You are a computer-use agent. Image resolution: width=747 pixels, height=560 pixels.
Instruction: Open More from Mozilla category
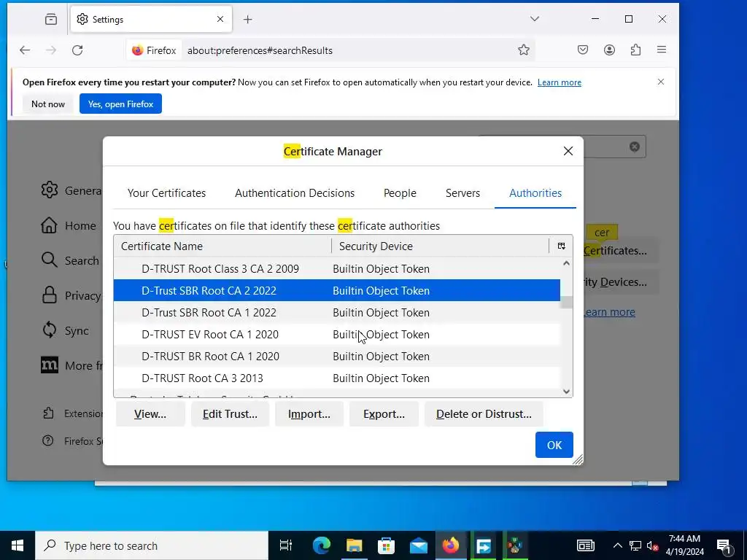point(71,366)
